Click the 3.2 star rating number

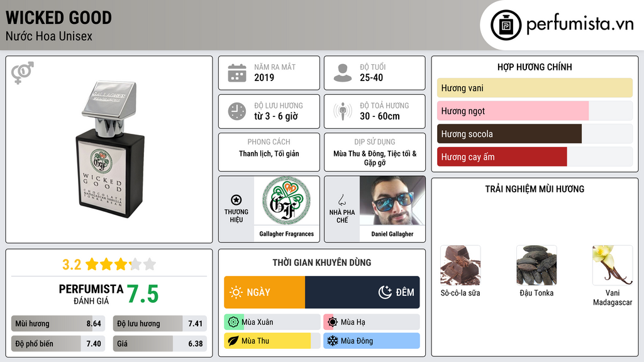[72, 265]
